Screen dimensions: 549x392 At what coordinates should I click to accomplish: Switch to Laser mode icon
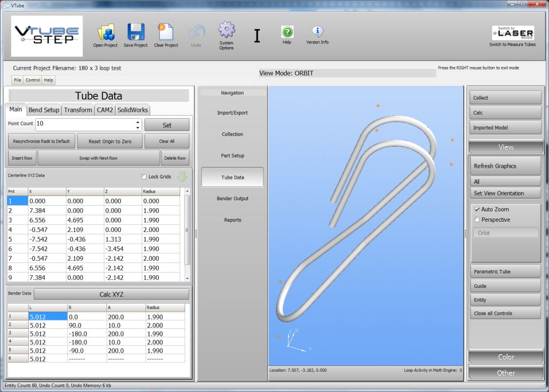click(x=513, y=33)
